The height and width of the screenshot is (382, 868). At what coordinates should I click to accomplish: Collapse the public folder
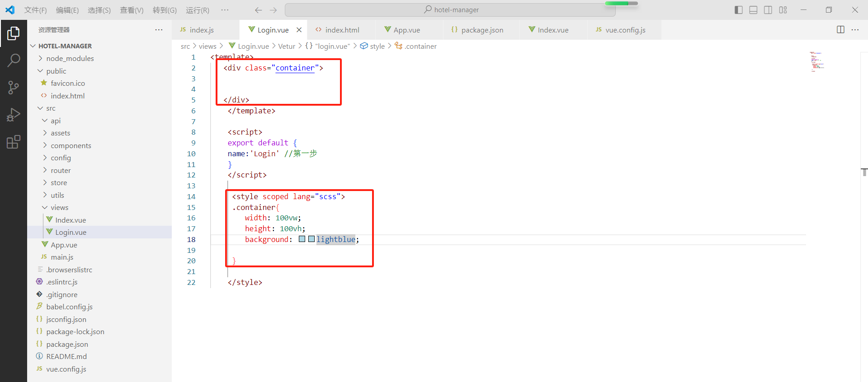pyautogui.click(x=99, y=71)
